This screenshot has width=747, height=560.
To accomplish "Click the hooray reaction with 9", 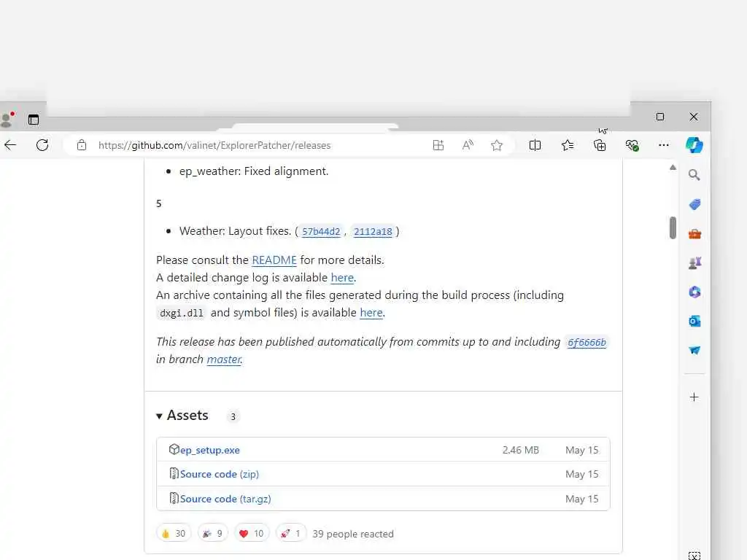I will pos(213,533).
